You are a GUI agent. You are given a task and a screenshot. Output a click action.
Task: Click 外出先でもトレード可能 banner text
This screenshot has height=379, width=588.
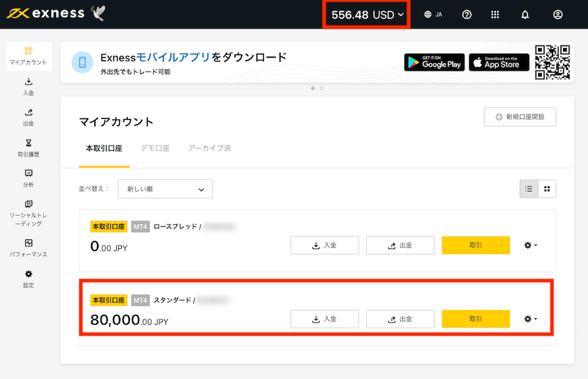coord(135,71)
